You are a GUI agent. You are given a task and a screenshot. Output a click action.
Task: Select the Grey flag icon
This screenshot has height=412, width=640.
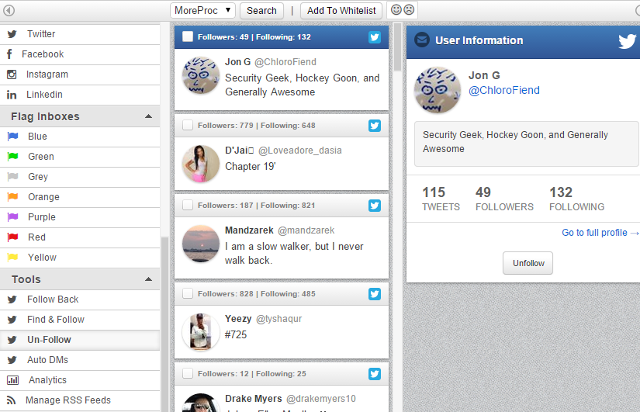[x=13, y=176]
